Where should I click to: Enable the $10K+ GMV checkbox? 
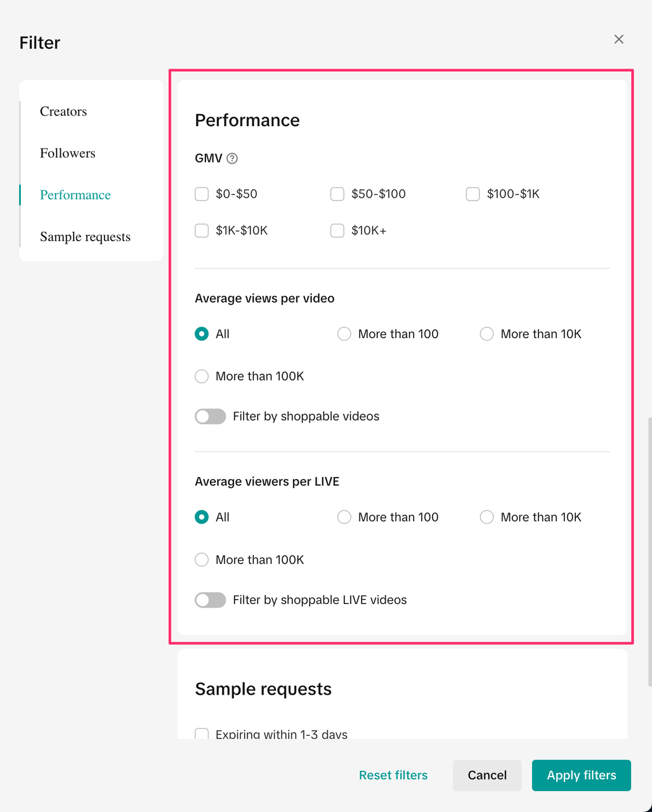coord(337,231)
